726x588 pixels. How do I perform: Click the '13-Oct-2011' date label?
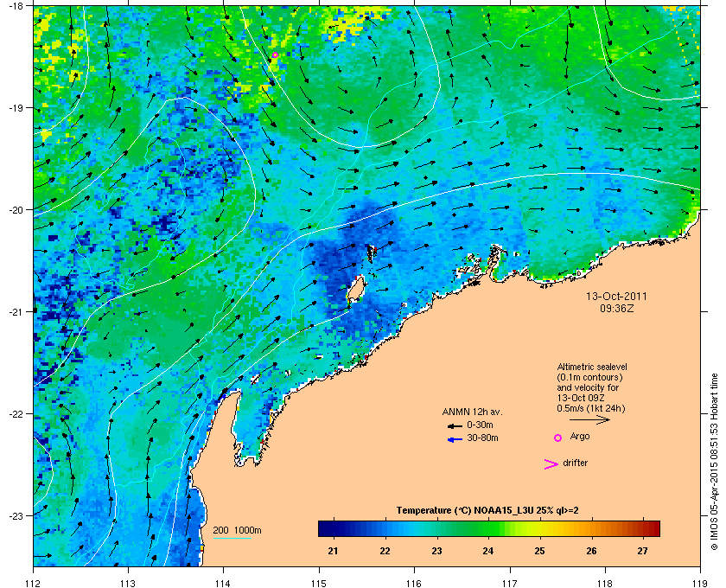tap(616, 296)
